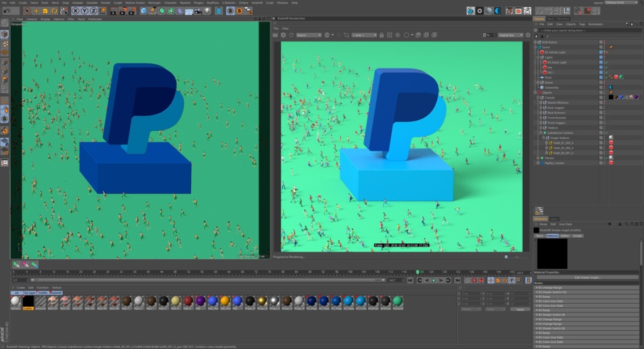Play the timeline animation forward
The image size is (644, 349).
pos(434,280)
